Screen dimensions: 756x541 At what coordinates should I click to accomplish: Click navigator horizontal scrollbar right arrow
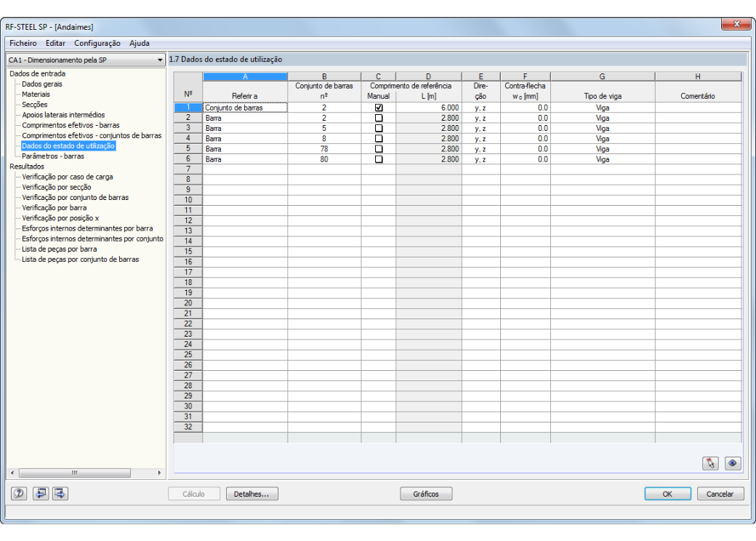[160, 473]
